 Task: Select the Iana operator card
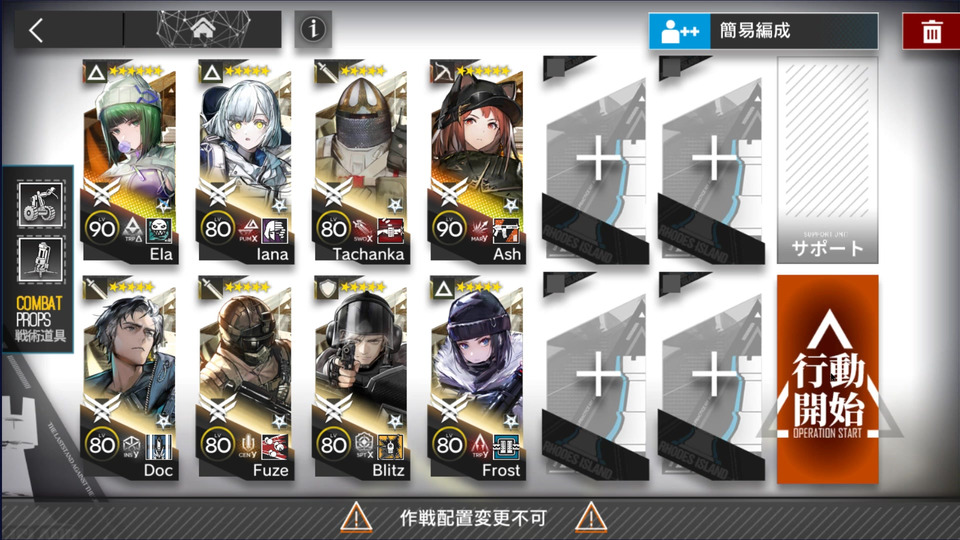tap(246, 162)
